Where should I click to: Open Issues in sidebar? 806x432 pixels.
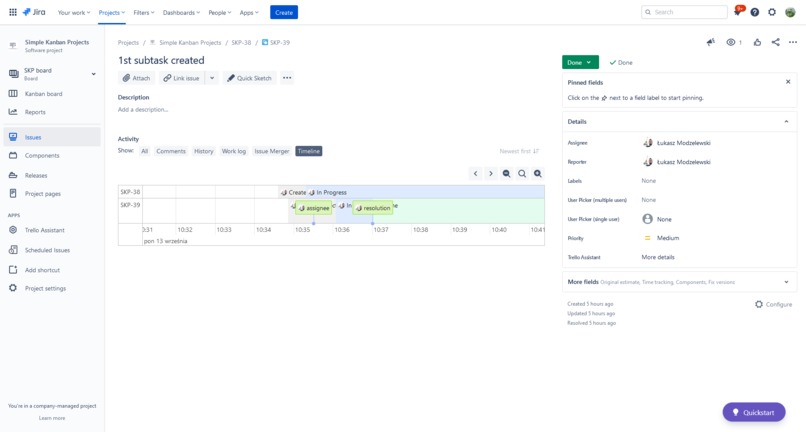[x=51, y=137]
